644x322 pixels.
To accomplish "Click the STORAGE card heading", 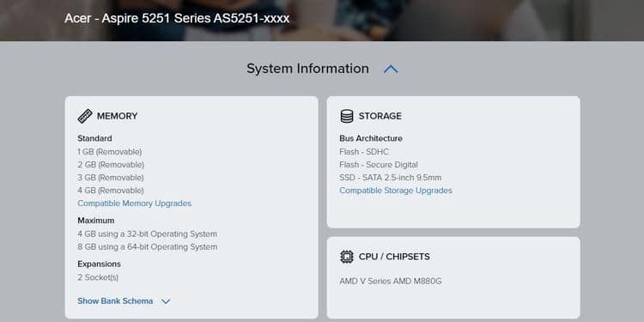I will click(380, 116).
